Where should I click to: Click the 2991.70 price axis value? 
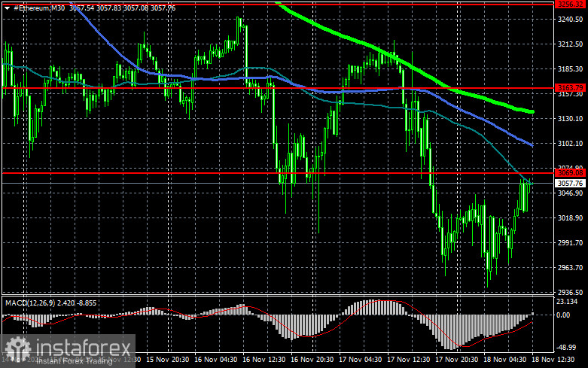(x=570, y=242)
